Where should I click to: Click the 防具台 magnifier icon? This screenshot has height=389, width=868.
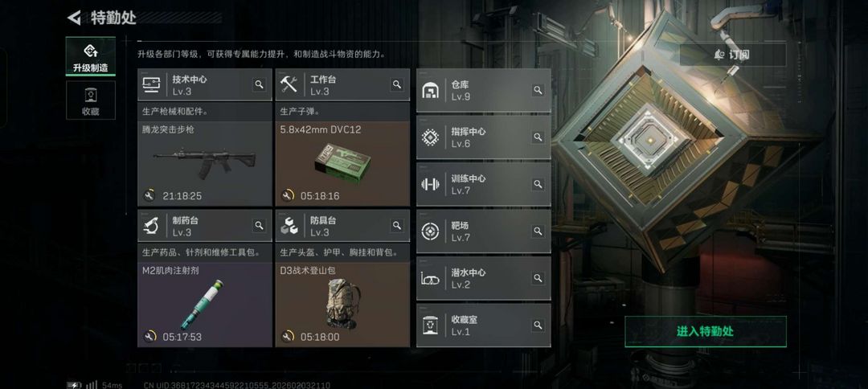pyautogui.click(x=397, y=225)
